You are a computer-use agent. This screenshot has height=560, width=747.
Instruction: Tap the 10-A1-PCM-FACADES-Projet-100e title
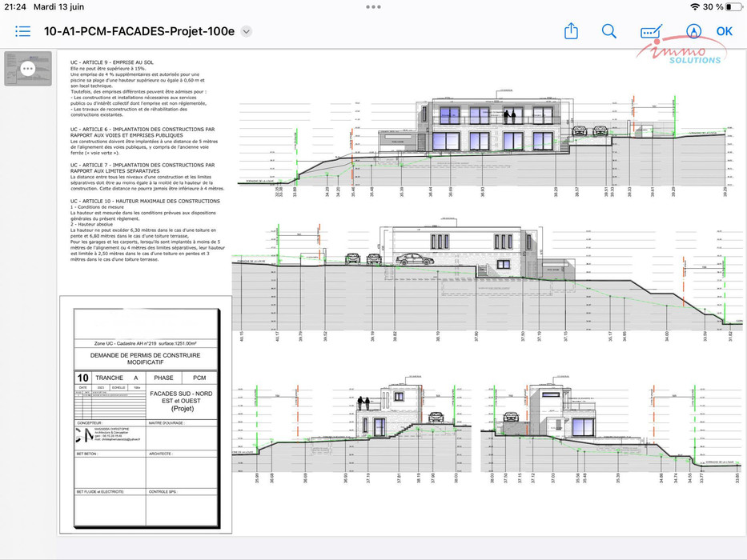[x=139, y=32]
